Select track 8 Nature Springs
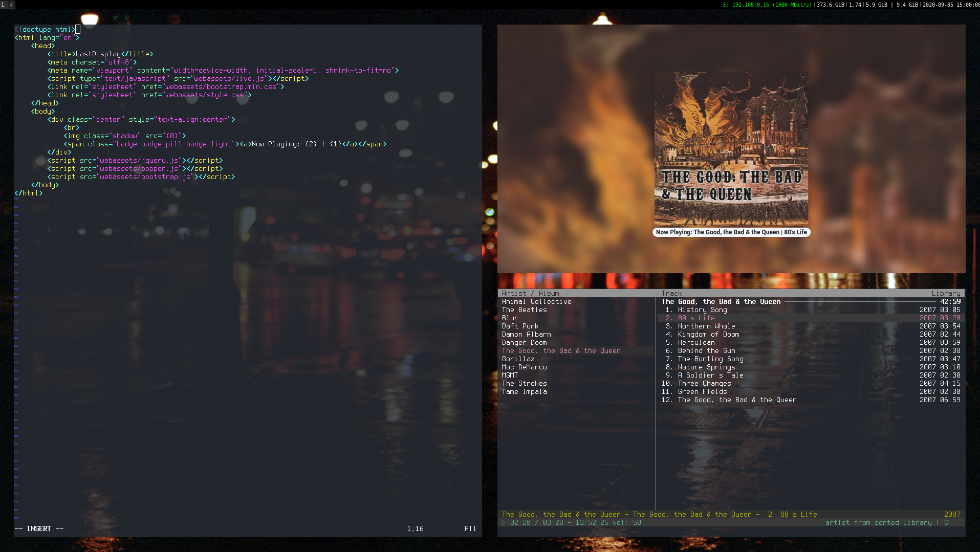Viewport: 980px width, 552px height. 811,367
